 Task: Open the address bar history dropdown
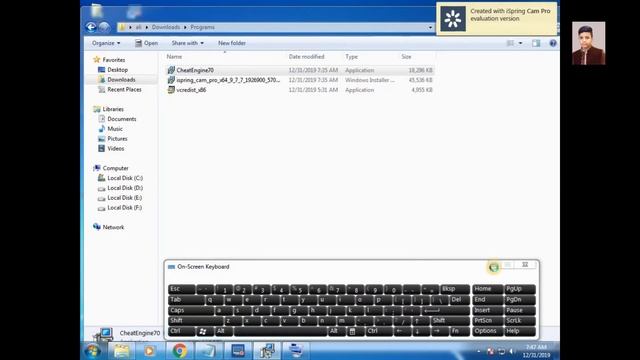pos(430,27)
